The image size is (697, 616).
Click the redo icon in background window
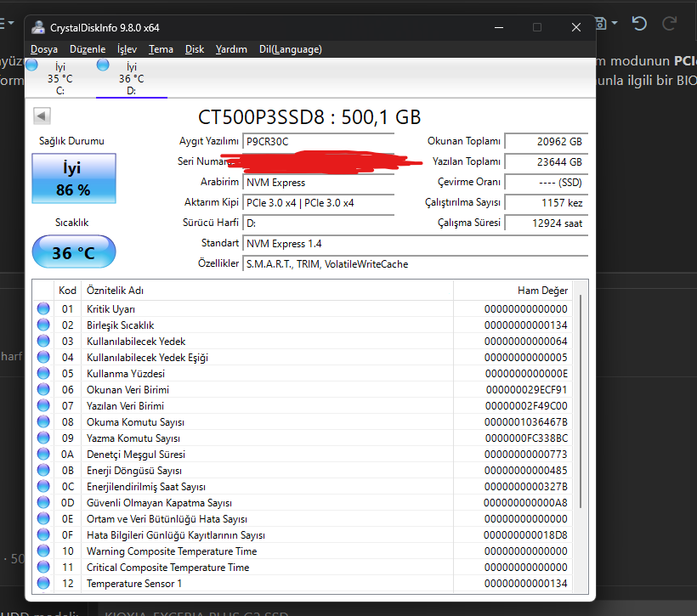click(x=670, y=23)
